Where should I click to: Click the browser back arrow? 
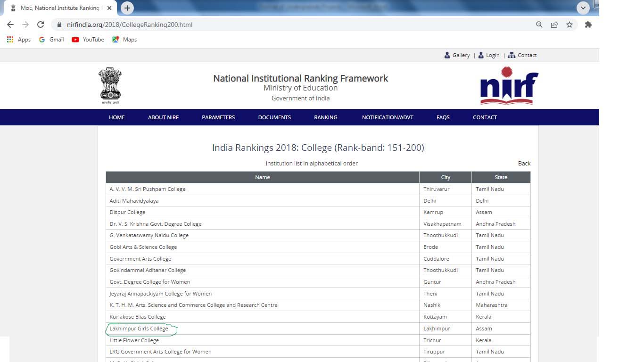pos(10,25)
